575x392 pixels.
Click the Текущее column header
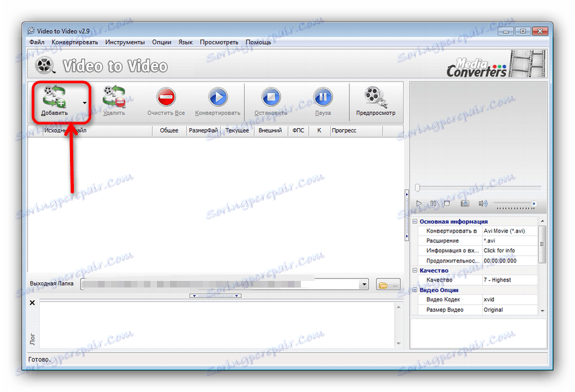(x=237, y=131)
